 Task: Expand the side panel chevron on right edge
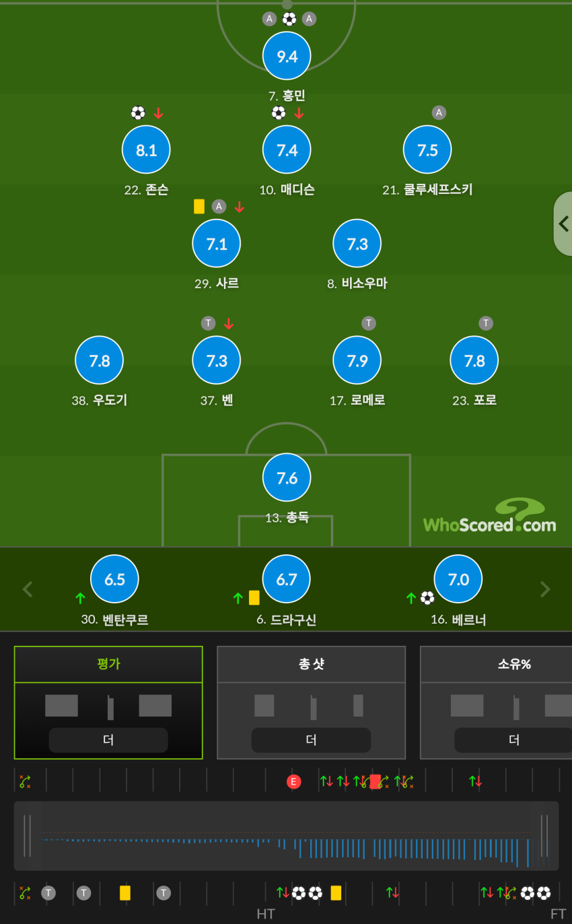pos(563,224)
